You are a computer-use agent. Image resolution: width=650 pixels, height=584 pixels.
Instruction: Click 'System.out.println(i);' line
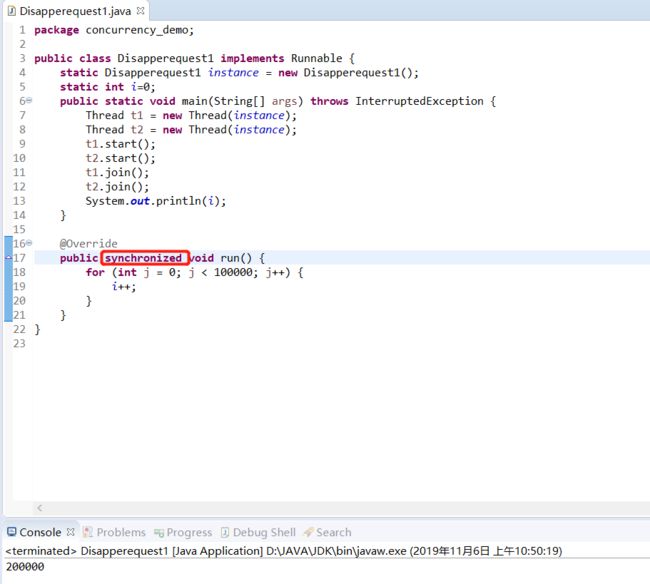(155, 201)
